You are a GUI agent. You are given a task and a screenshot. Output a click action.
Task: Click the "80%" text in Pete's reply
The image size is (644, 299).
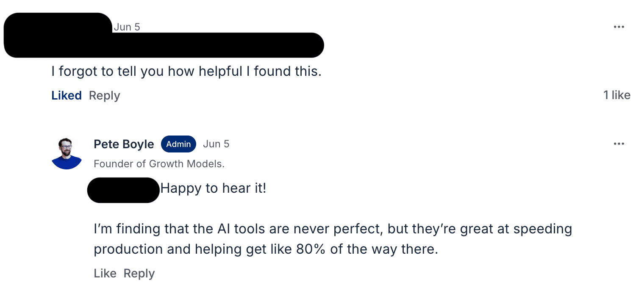[x=311, y=249]
